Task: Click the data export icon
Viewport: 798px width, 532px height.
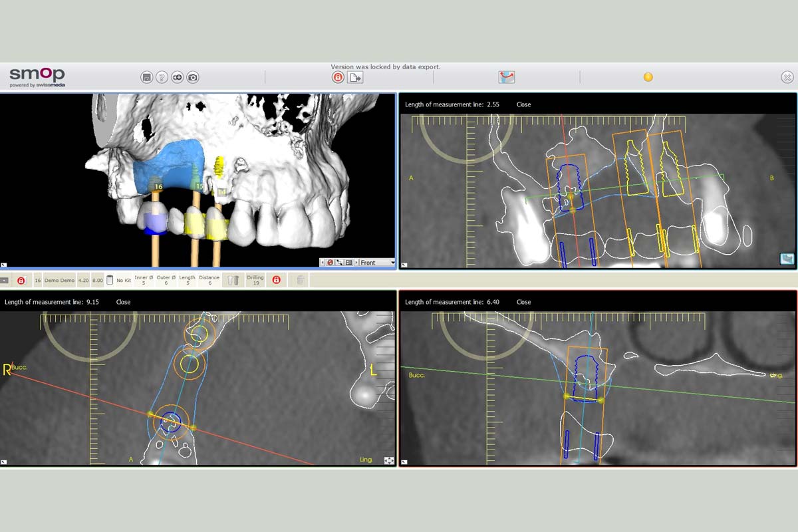Action: pyautogui.click(x=355, y=78)
